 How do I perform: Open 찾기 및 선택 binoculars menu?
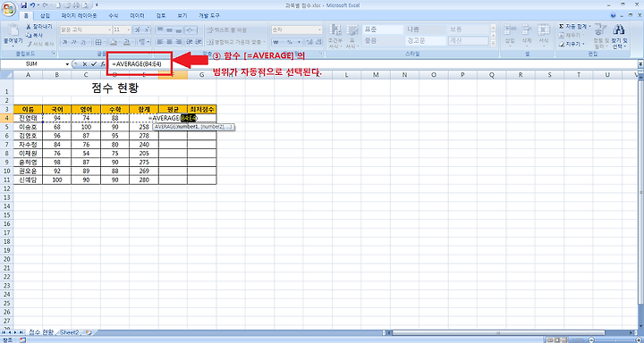coord(619,36)
